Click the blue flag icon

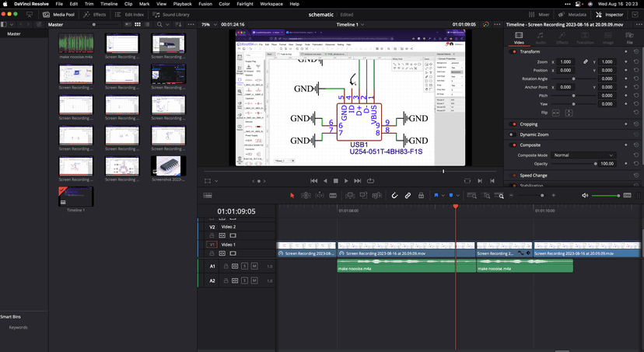point(436,196)
